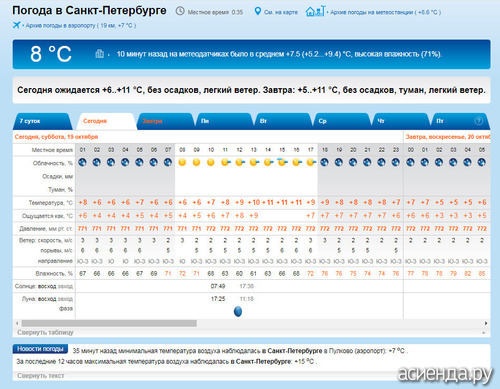500x389 pixels.
Task: Open the 'Пт' forecast tab
Action: click(460, 121)
